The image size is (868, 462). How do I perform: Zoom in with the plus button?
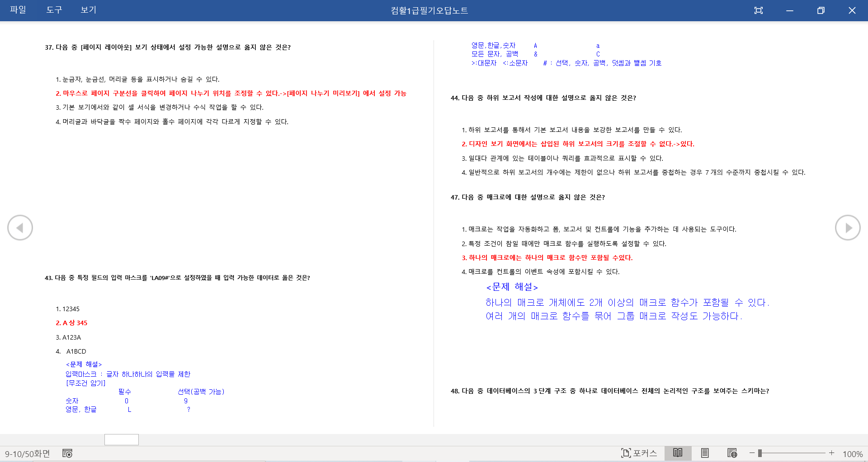click(x=831, y=453)
